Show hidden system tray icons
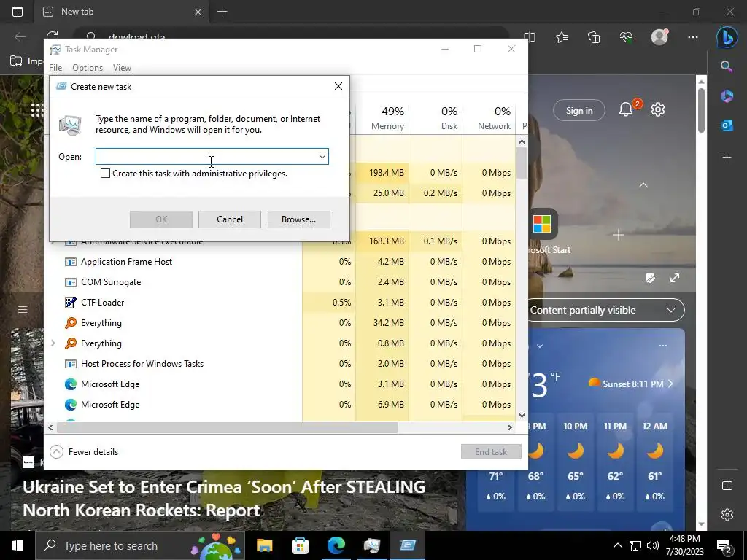This screenshot has width=747, height=560. point(617,545)
